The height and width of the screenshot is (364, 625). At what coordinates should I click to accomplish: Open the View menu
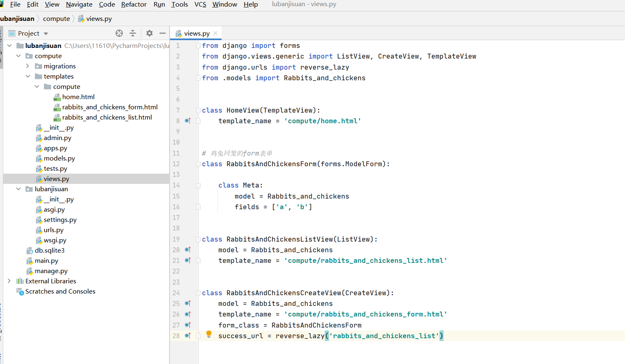point(52,4)
